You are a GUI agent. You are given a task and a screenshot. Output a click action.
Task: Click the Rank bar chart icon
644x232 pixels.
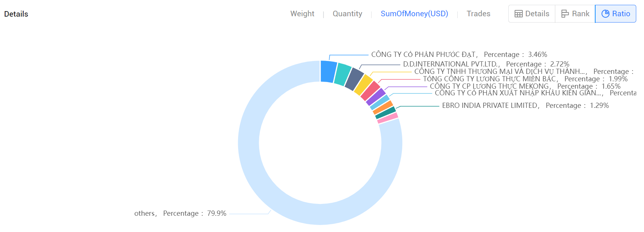[565, 14]
